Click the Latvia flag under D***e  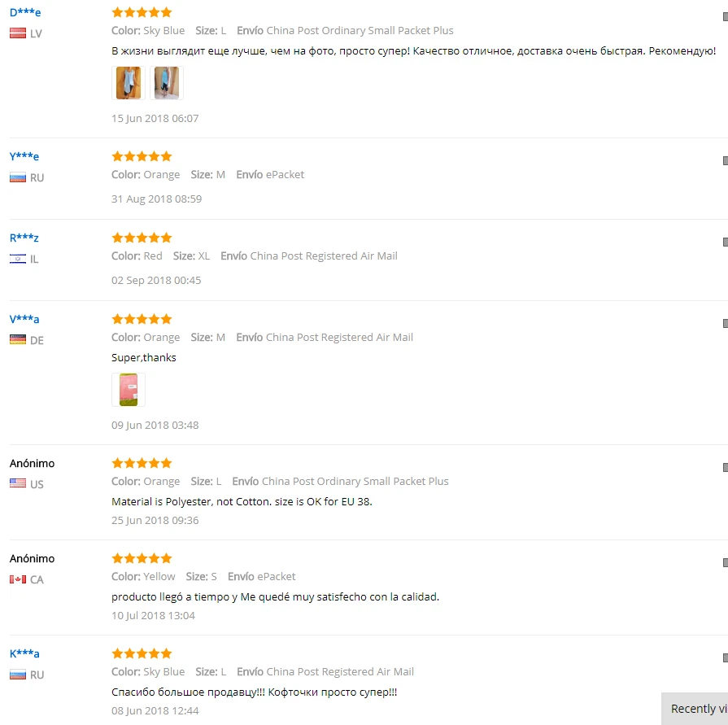(x=18, y=33)
